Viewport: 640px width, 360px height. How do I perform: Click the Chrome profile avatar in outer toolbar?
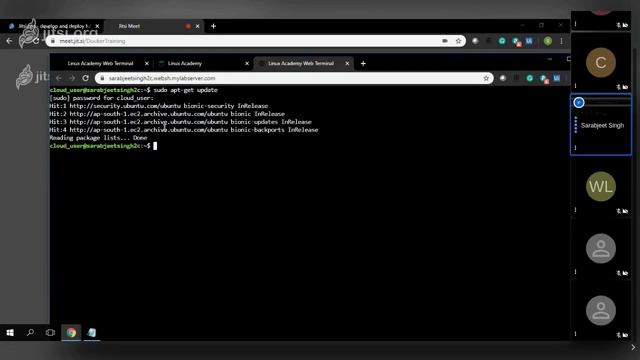tap(548, 41)
